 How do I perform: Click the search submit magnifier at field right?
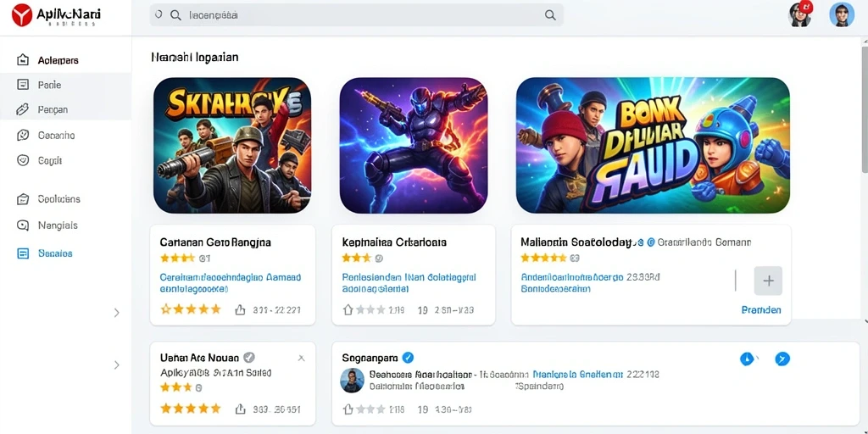pyautogui.click(x=550, y=15)
